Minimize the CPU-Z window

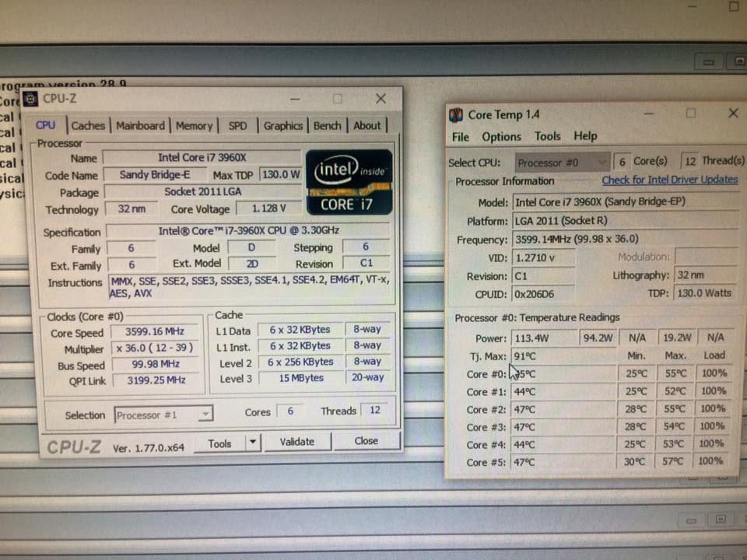(295, 99)
